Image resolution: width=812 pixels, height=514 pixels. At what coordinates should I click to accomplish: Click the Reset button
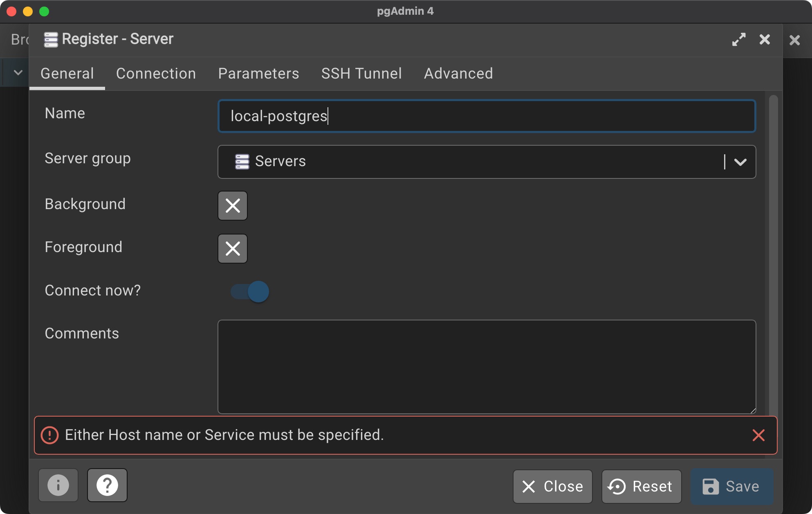pyautogui.click(x=641, y=486)
